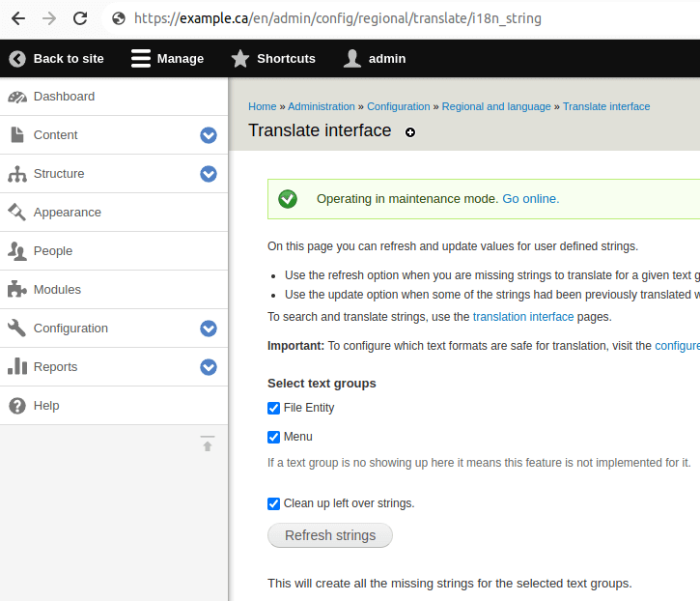The width and height of the screenshot is (700, 601).
Task: Click the Dashboard gauge icon
Action: click(17, 97)
